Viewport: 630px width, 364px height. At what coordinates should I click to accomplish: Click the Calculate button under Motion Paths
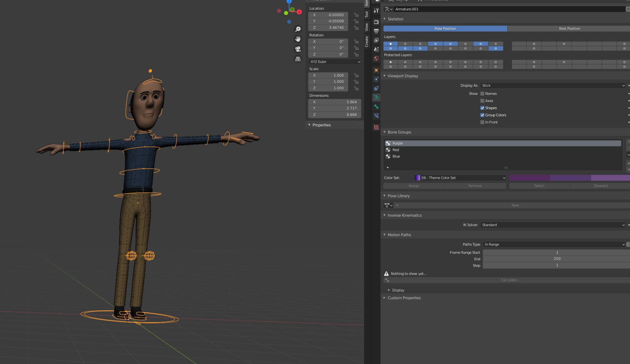510,280
